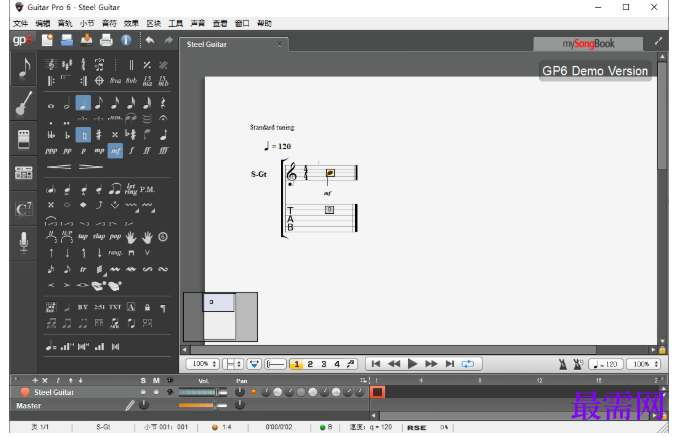Click the print score icon
The image size is (683, 437).
tap(106, 40)
